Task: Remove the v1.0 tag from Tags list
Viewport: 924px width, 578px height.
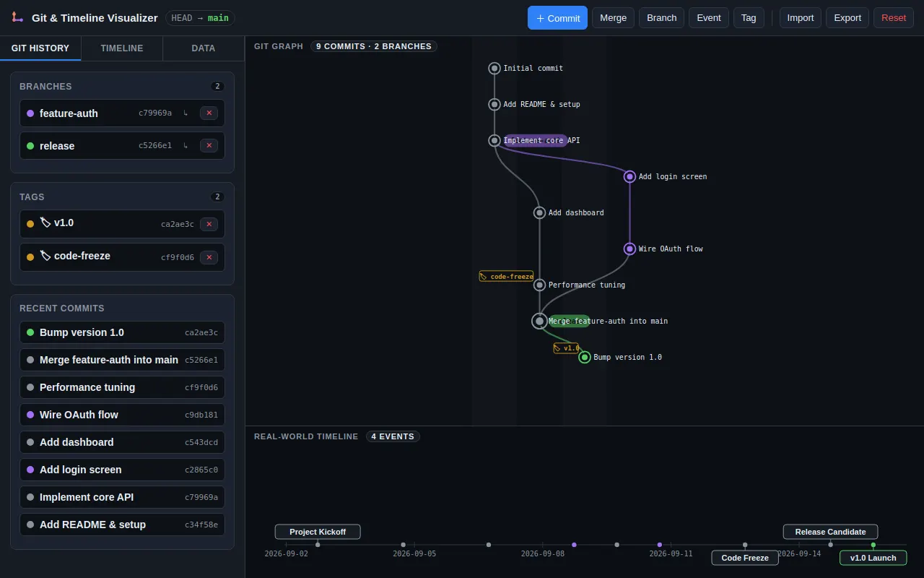Action: pyautogui.click(x=209, y=224)
